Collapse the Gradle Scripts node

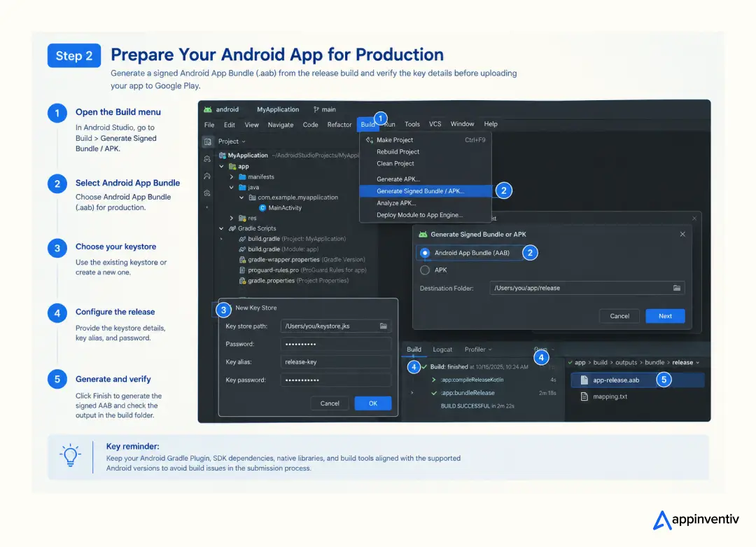[222, 228]
